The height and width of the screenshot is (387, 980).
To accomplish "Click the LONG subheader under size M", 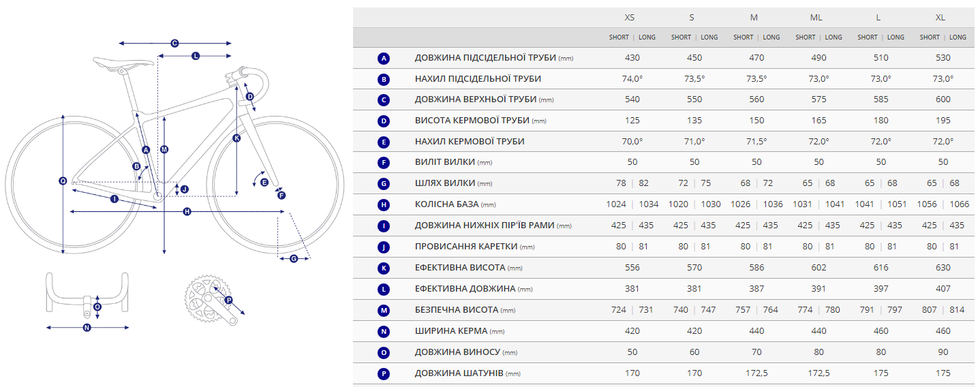I will coord(771,37).
